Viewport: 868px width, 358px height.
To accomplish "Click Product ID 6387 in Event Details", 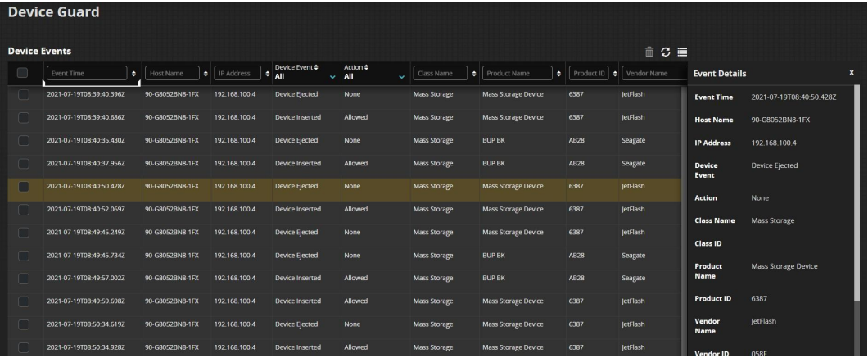I will 759,299.
